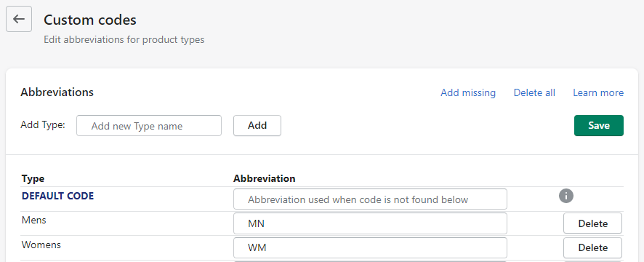The width and height of the screenshot is (644, 262).
Task: Select the Abbreviations section heading
Action: click(57, 92)
